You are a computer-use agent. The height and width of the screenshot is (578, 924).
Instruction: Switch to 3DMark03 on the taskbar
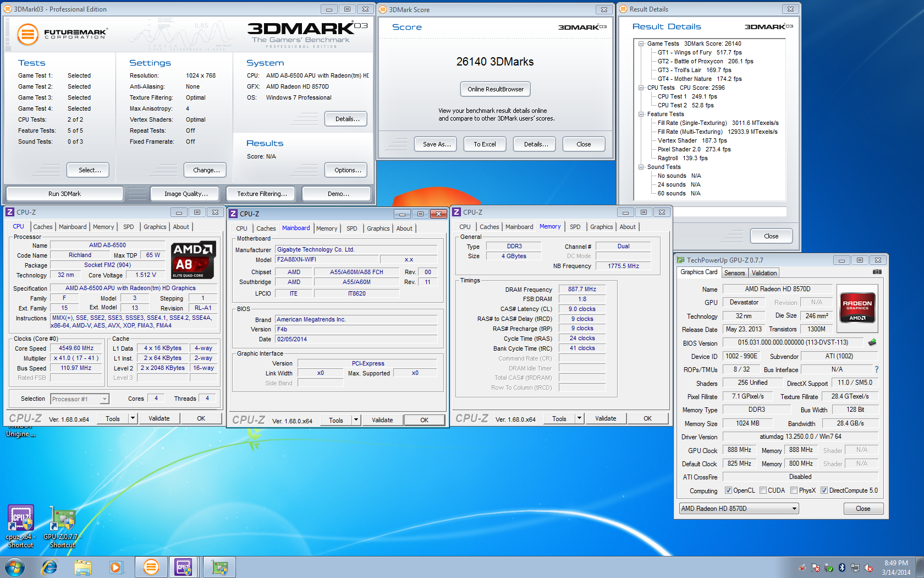coord(151,567)
